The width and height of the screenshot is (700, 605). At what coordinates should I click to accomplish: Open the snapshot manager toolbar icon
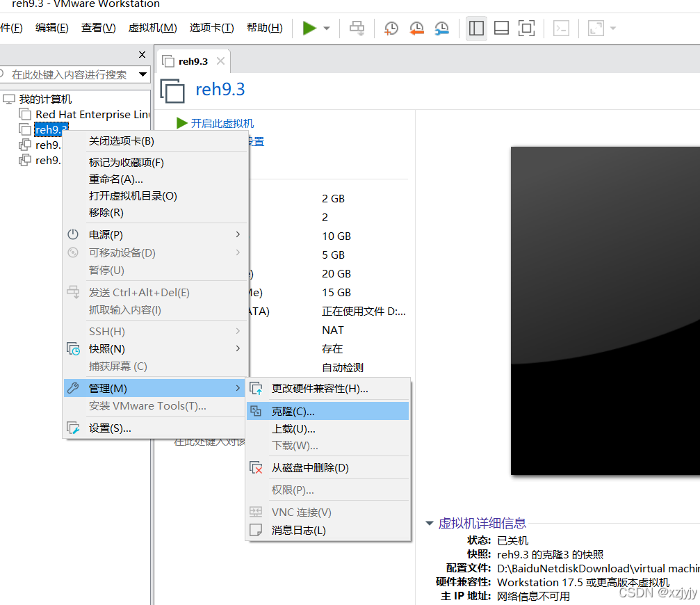point(441,28)
